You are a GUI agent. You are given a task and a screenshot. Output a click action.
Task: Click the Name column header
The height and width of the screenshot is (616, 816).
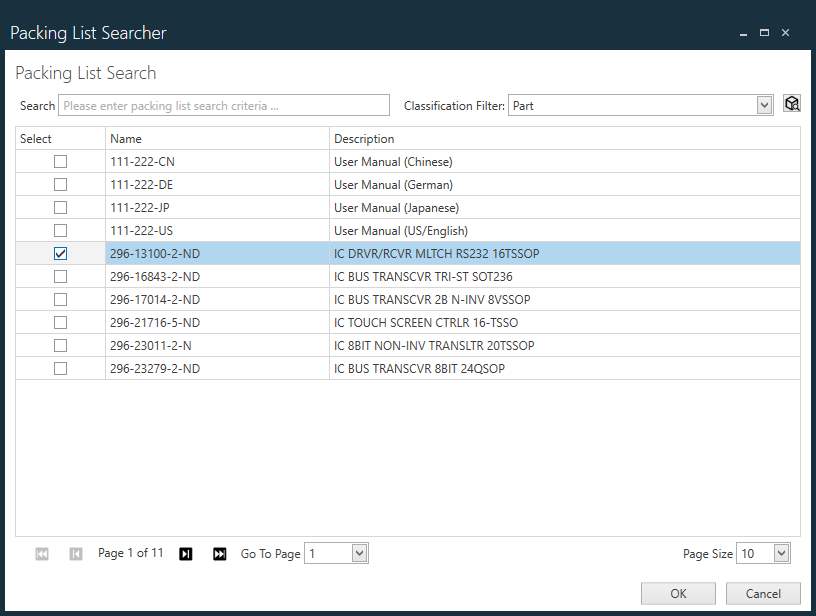point(125,138)
